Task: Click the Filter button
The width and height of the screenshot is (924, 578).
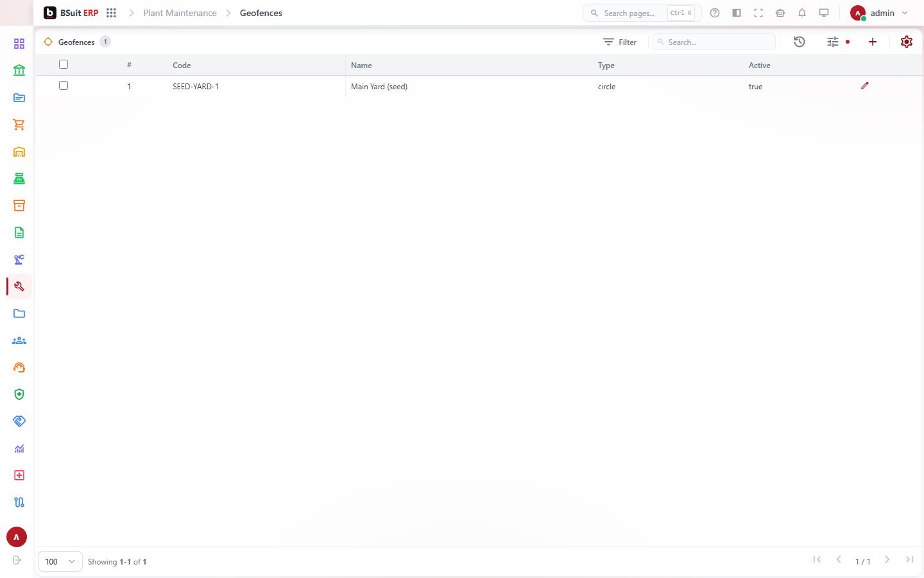Action: tap(620, 42)
